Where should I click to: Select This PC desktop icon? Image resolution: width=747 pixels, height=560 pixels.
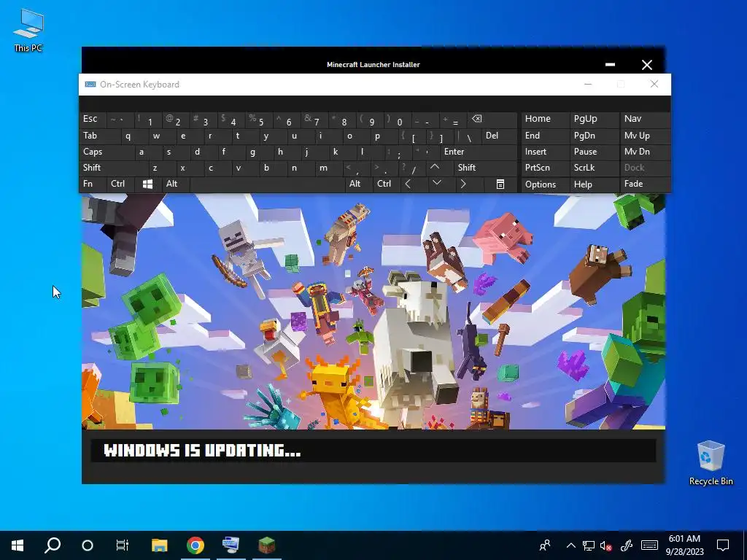tap(28, 31)
